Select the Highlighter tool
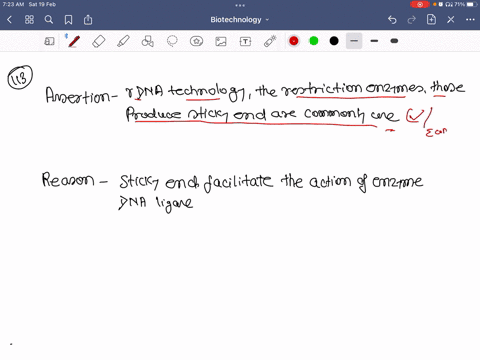Screen dimensions: 480x360 123,41
